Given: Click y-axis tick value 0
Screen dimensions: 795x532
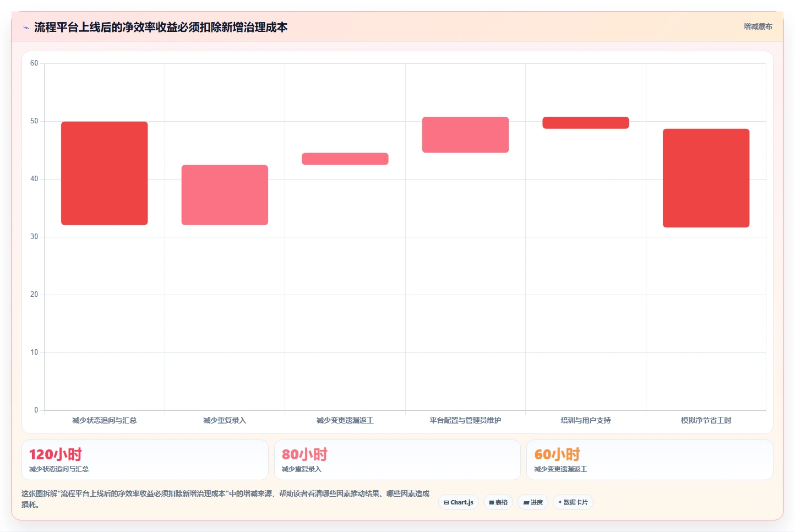Looking at the screenshot, I should pos(36,410).
